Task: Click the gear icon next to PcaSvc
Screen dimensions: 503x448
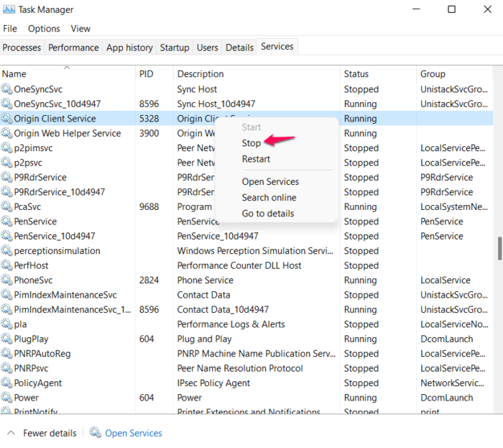Action: coord(7,207)
